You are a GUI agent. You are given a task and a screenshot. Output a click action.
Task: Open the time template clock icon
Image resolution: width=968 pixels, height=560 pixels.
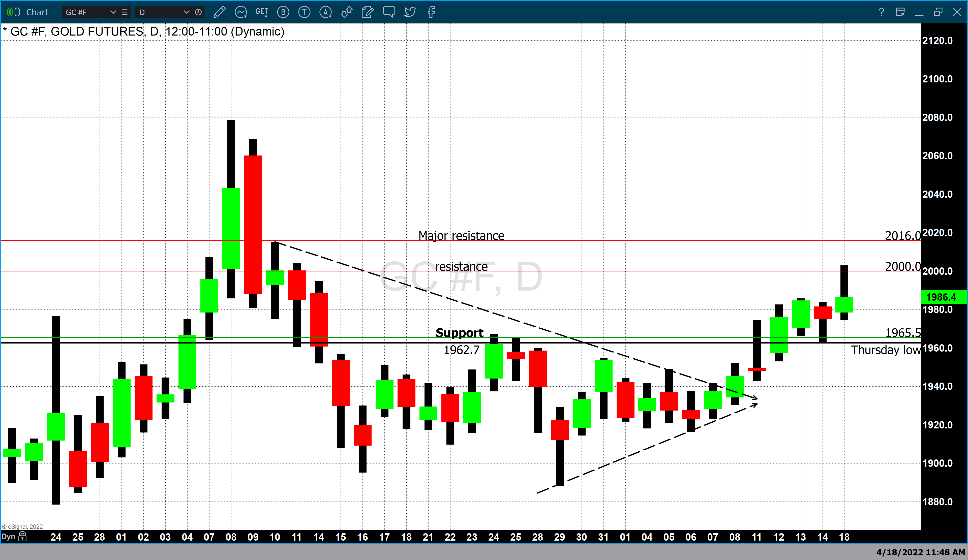click(198, 12)
